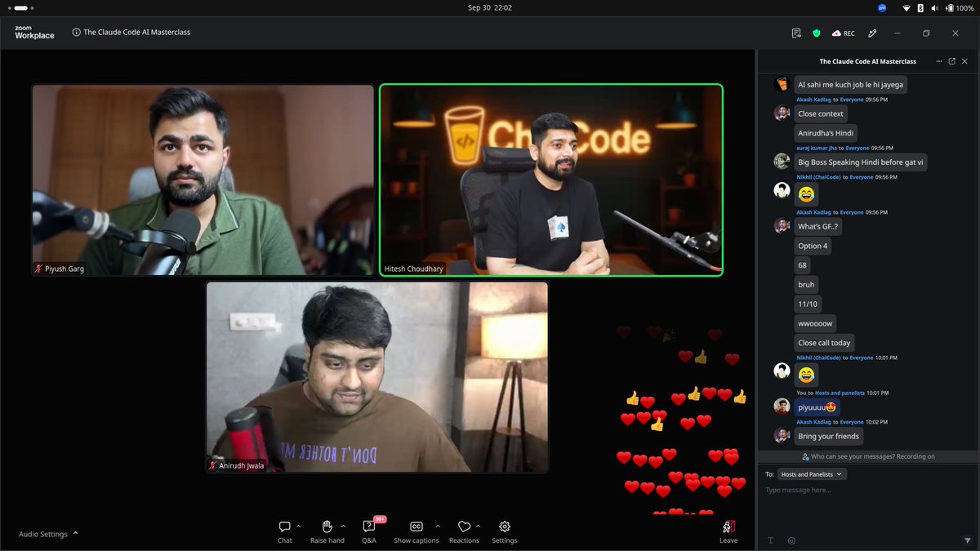Click the Zoom tray icon in top bar
The image size is (980, 551).
coord(882,7)
